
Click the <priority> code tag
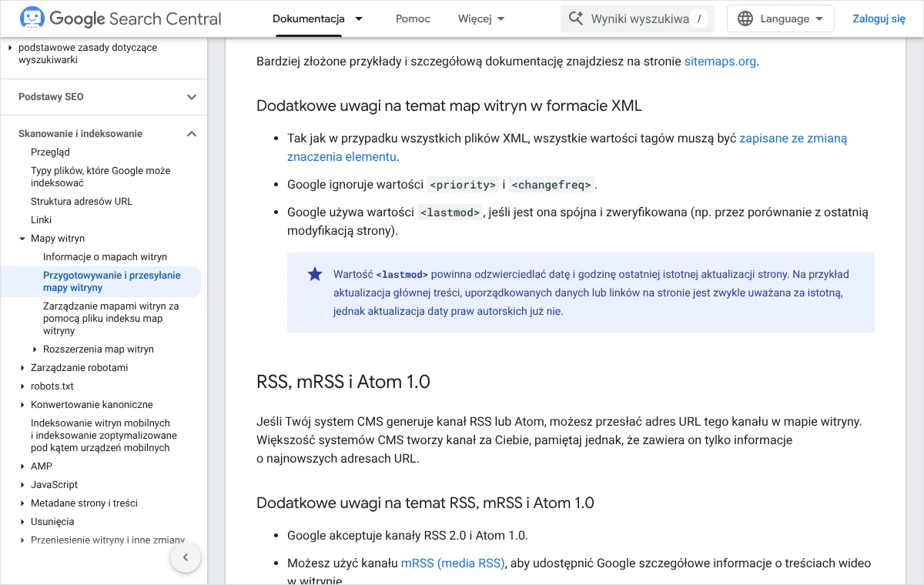point(463,185)
